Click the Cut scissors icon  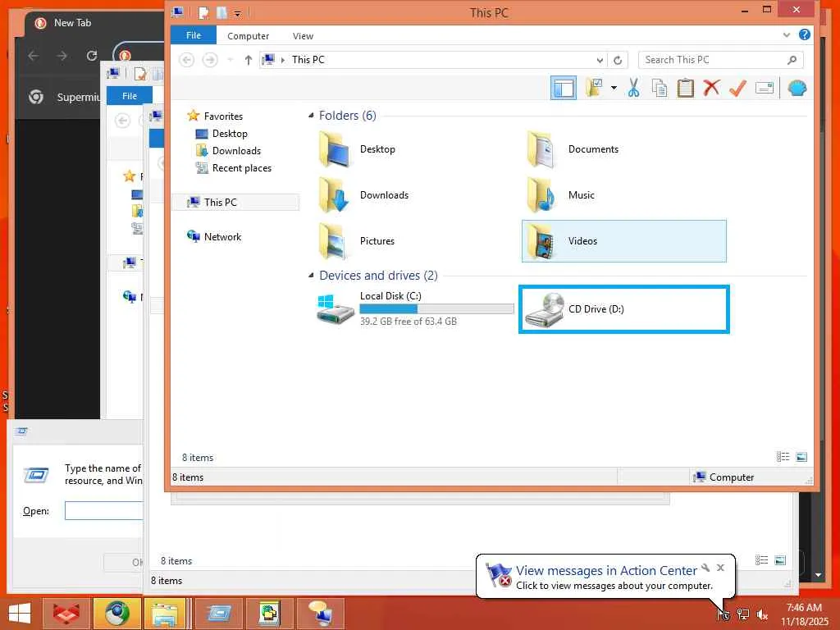633,88
